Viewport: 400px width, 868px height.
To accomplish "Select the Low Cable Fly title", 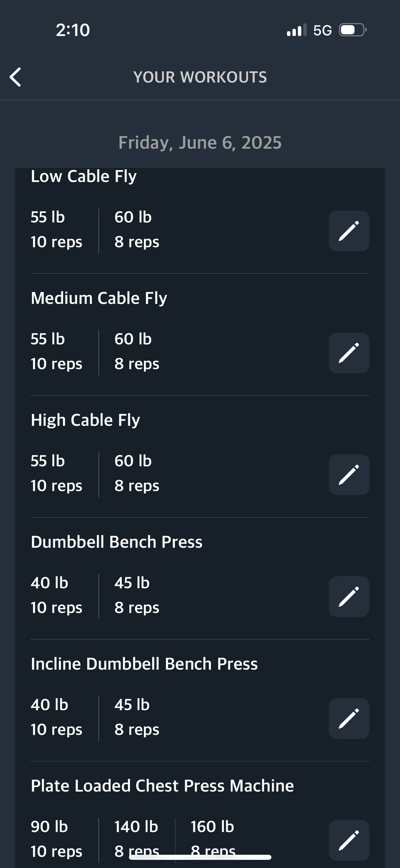I will [x=83, y=177].
